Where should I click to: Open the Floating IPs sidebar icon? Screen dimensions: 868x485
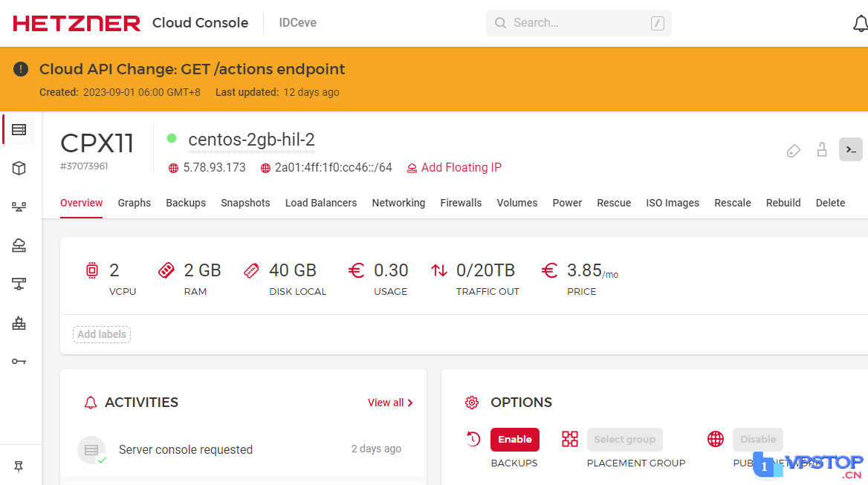coord(19,246)
